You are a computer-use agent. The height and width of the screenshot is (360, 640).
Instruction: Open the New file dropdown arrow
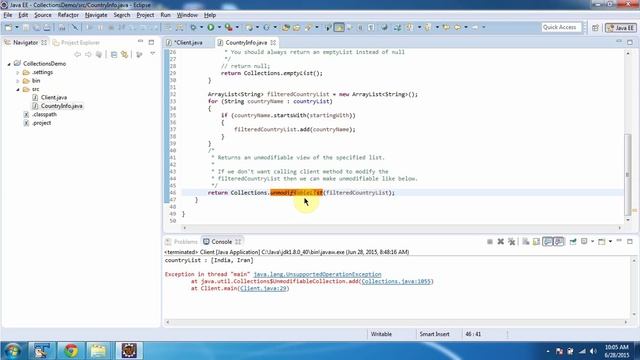16,27
